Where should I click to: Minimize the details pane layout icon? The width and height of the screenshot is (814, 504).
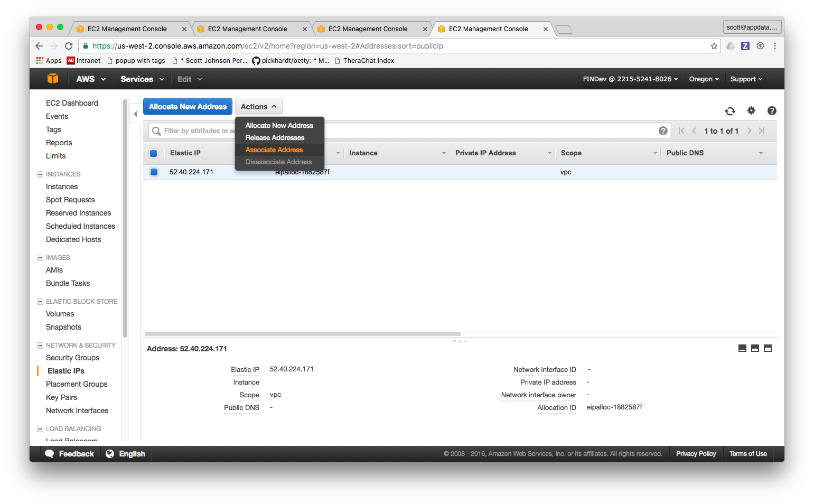(x=742, y=348)
